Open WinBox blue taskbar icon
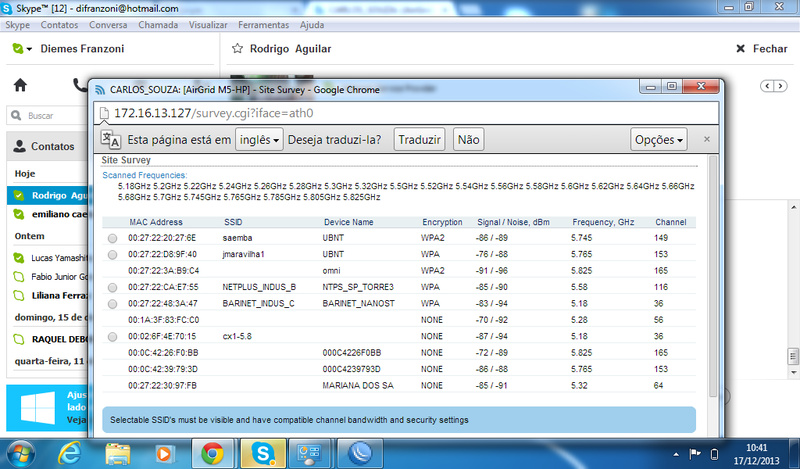This screenshot has width=800, height=469. click(360, 454)
